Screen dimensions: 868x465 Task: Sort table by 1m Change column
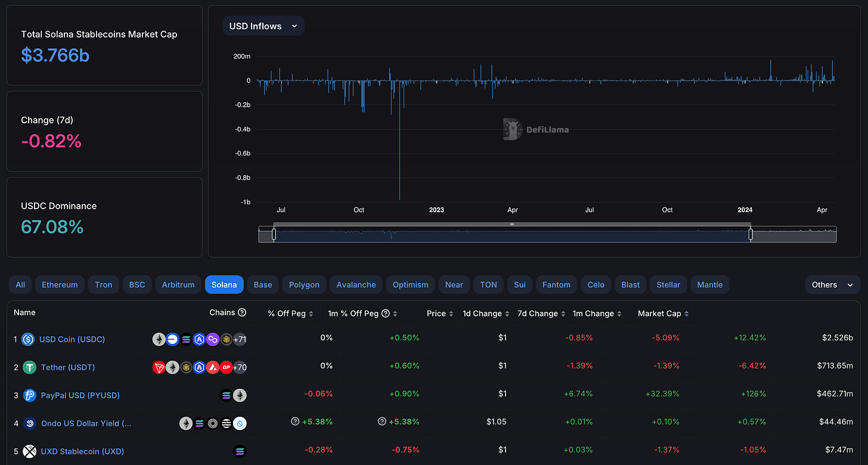pyautogui.click(x=597, y=314)
